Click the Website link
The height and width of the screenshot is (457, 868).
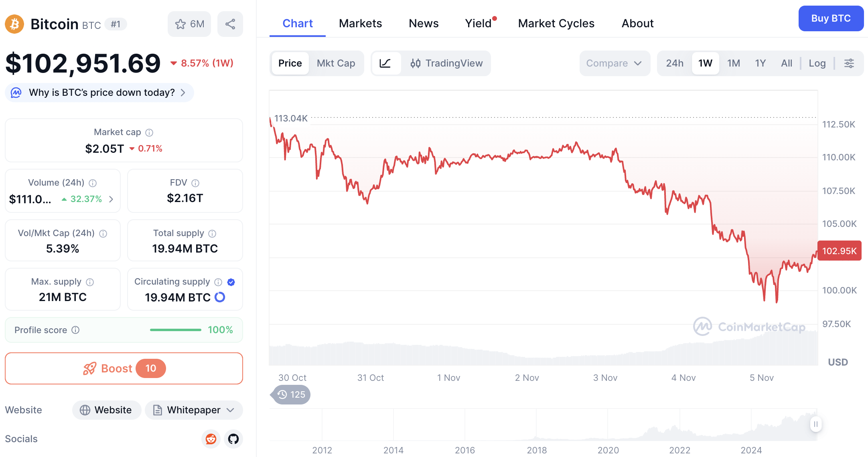[106, 410]
